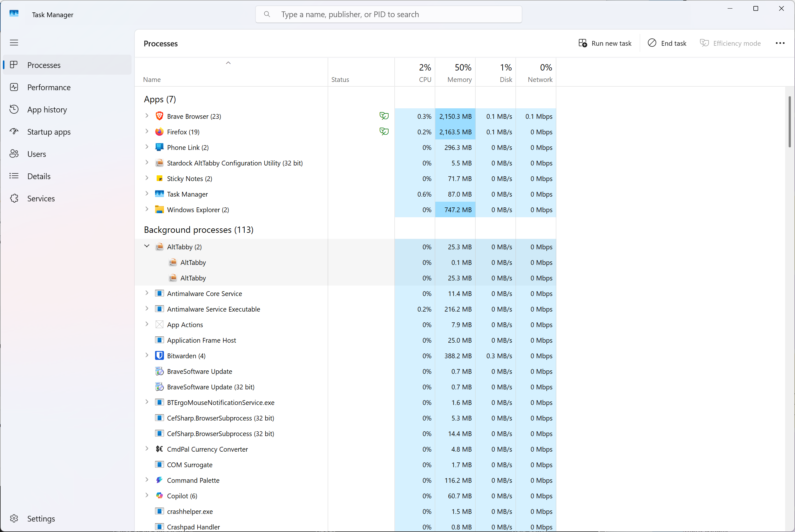The height and width of the screenshot is (532, 795).
Task: Sort processes by CPU usage column
Action: (x=415, y=72)
